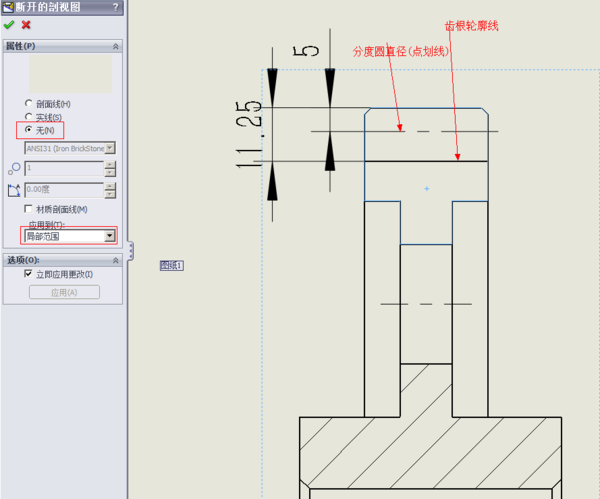Select the 无(N) none radio button

tap(28, 130)
